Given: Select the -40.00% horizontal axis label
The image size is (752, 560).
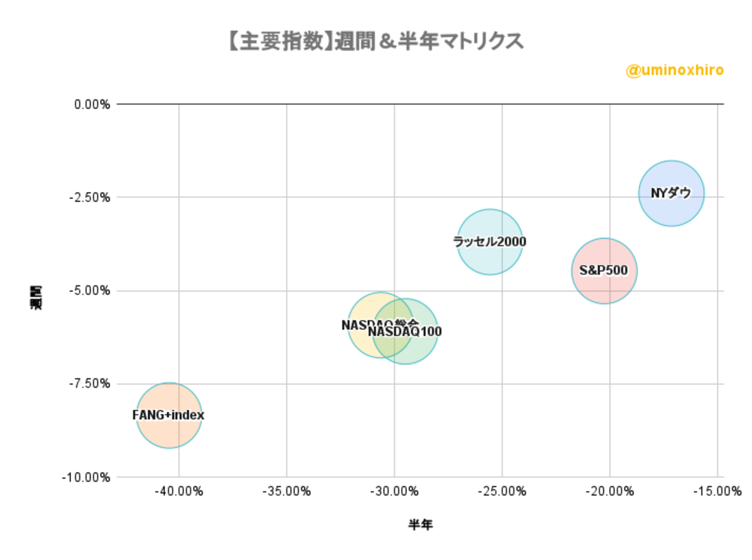Looking at the screenshot, I should coord(179,492).
